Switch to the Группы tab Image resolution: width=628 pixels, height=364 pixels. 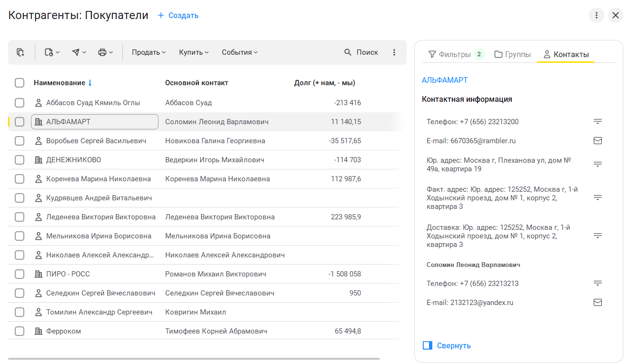(512, 54)
